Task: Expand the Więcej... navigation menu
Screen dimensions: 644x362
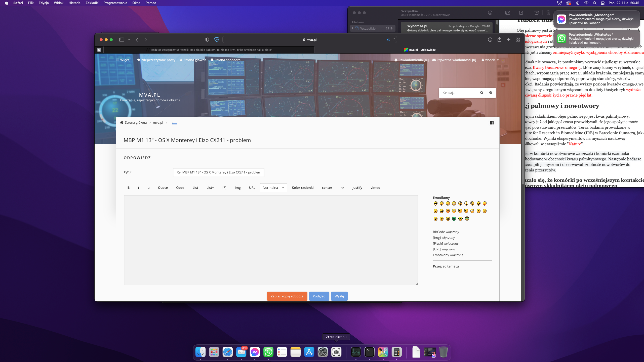Action: 125,60
